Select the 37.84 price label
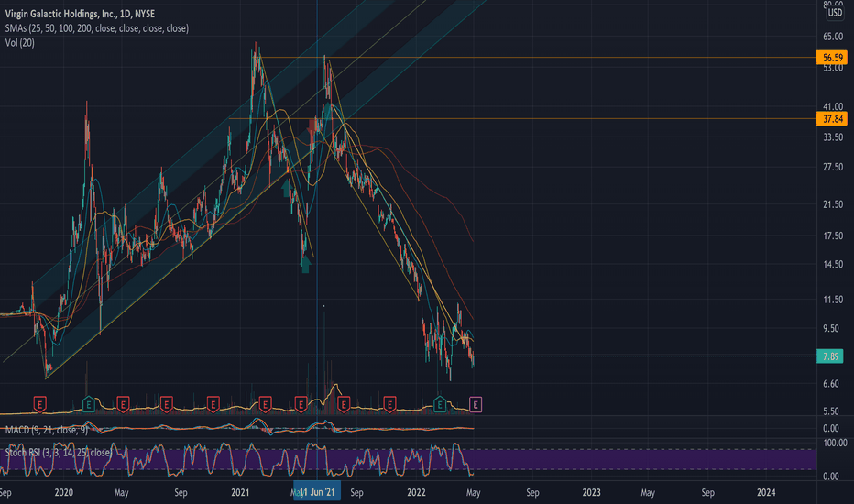 [x=832, y=119]
